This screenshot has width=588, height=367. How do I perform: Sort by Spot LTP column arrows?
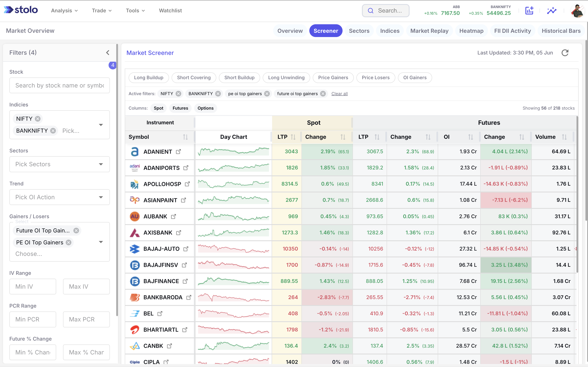point(293,137)
